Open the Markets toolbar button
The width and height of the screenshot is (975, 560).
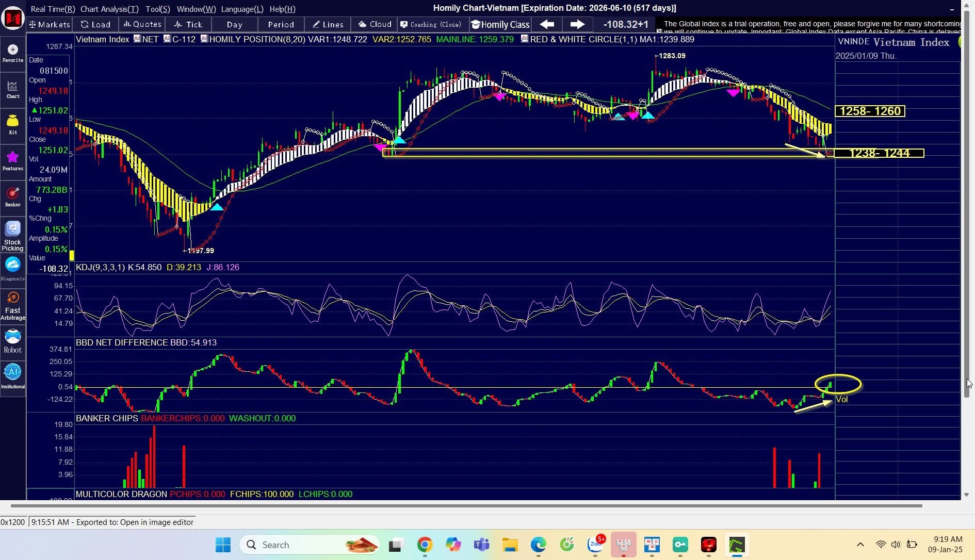pos(50,24)
